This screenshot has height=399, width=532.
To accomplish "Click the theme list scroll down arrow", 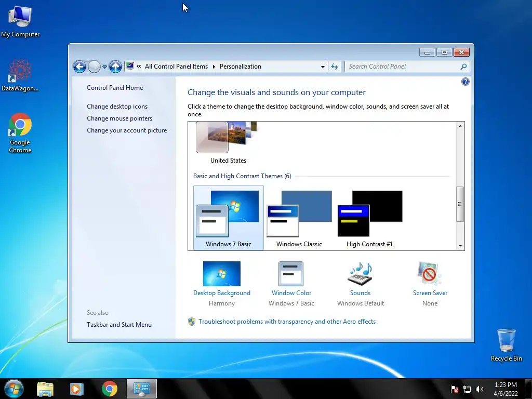I will click(460, 246).
